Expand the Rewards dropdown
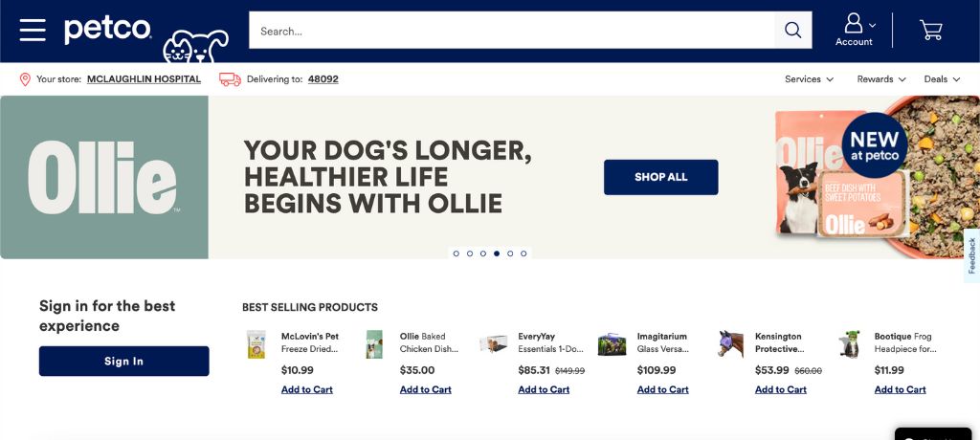980x440 pixels. [x=881, y=79]
